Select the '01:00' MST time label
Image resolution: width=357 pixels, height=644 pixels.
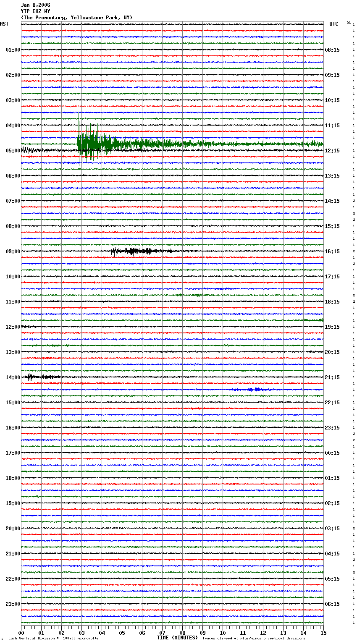(x=13, y=50)
